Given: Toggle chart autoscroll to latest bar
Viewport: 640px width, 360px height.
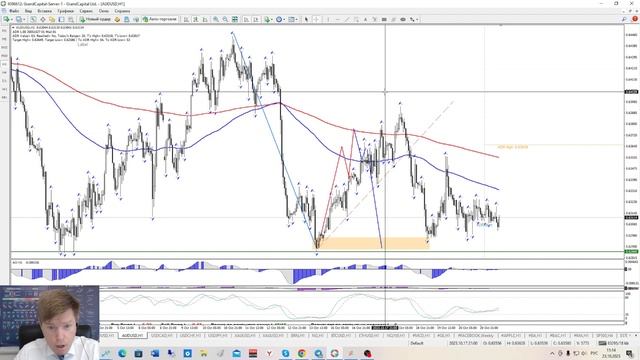Looking at the screenshot, I should 246,19.
